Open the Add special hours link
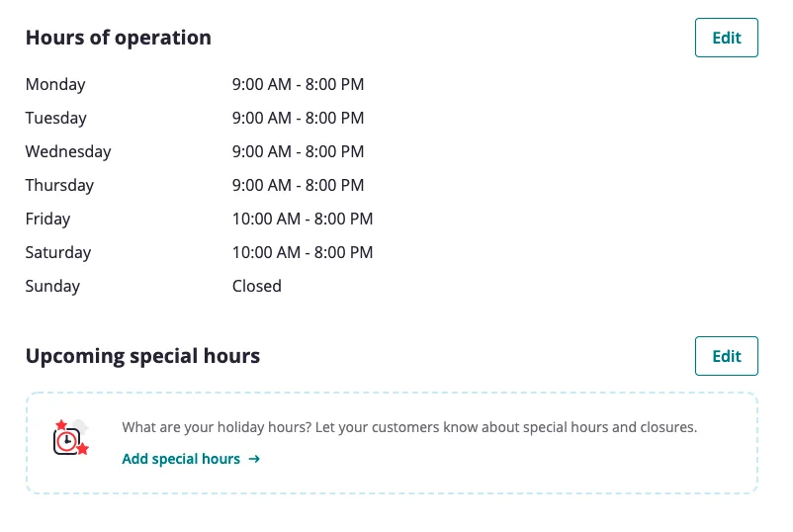 pyautogui.click(x=181, y=459)
